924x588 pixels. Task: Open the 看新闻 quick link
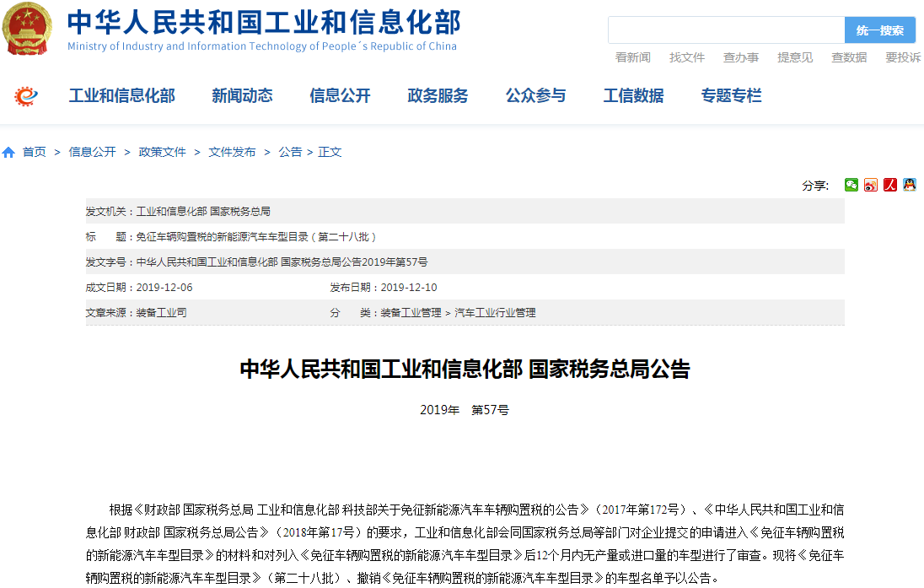coord(633,57)
